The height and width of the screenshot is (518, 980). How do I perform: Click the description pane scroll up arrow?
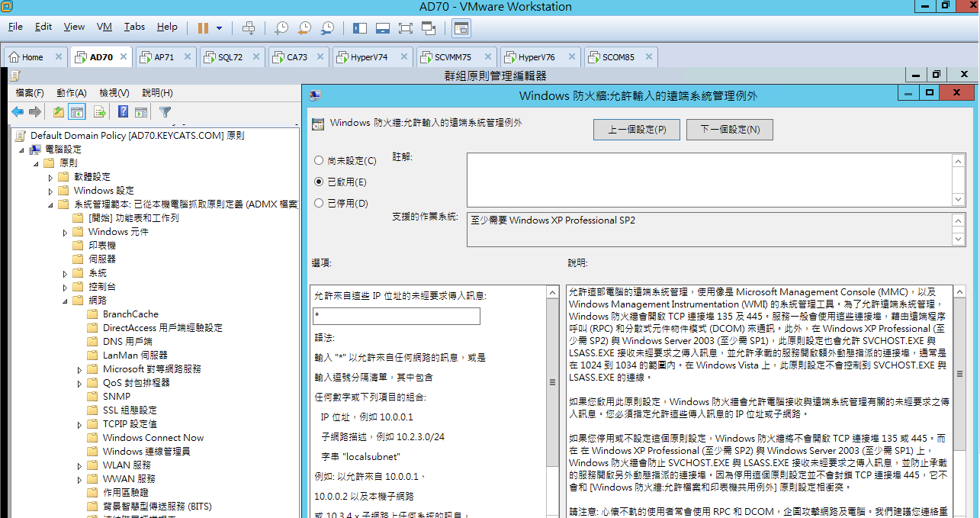click(x=959, y=291)
